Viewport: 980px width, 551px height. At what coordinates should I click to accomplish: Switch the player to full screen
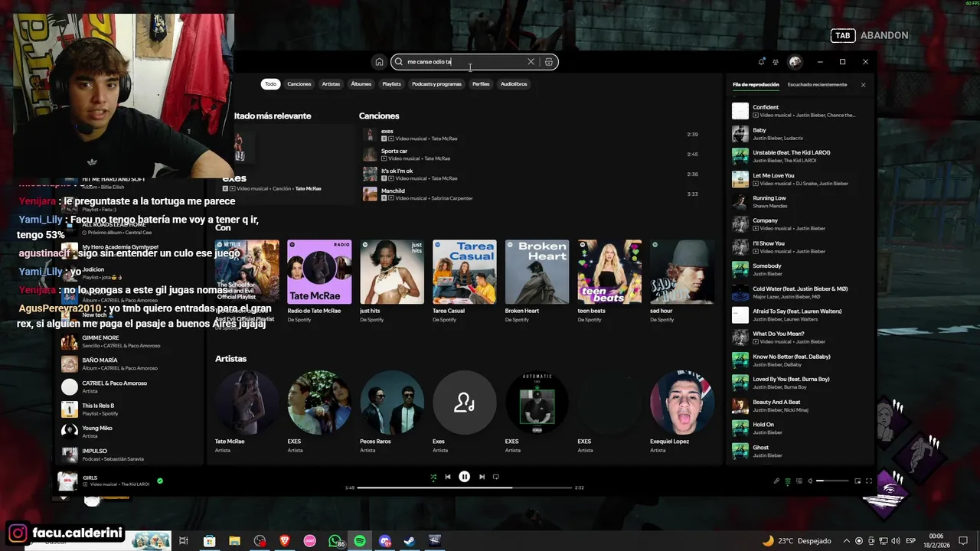(x=869, y=481)
